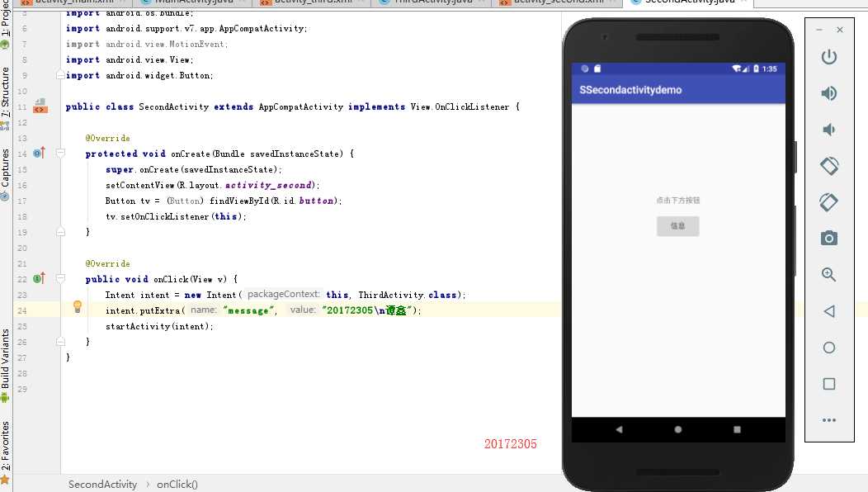Click the import android.widget.Button line
Viewport: 868px width, 492px height.
(139, 75)
